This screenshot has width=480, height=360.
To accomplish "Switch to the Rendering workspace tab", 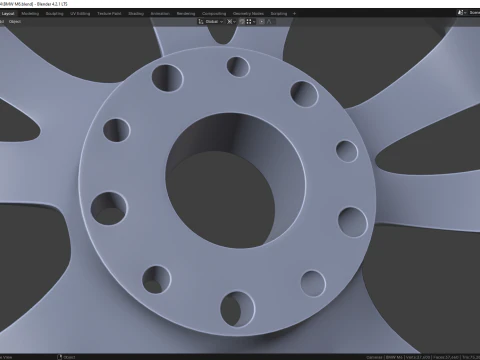I will pyautogui.click(x=186, y=14).
